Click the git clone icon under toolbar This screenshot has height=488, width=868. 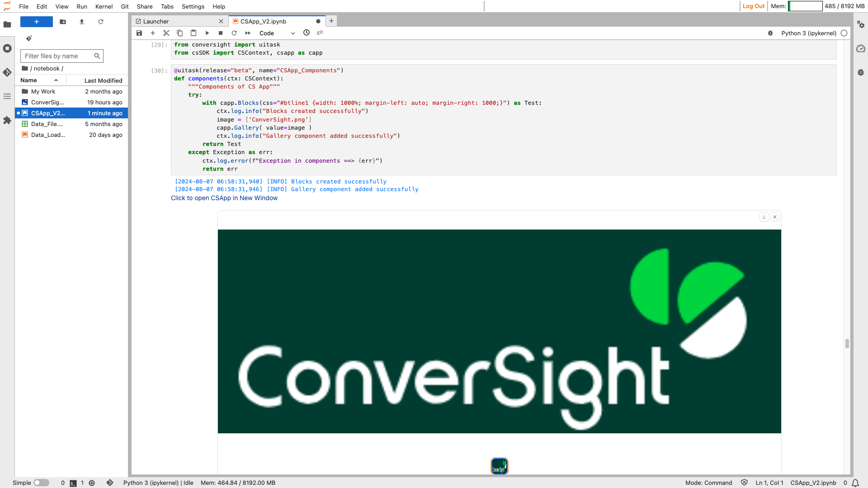pos(29,38)
